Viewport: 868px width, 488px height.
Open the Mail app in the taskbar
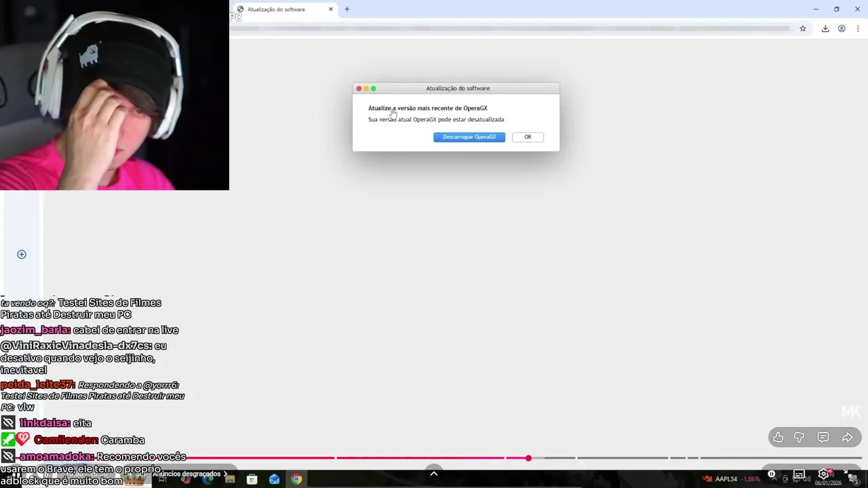tap(274, 479)
